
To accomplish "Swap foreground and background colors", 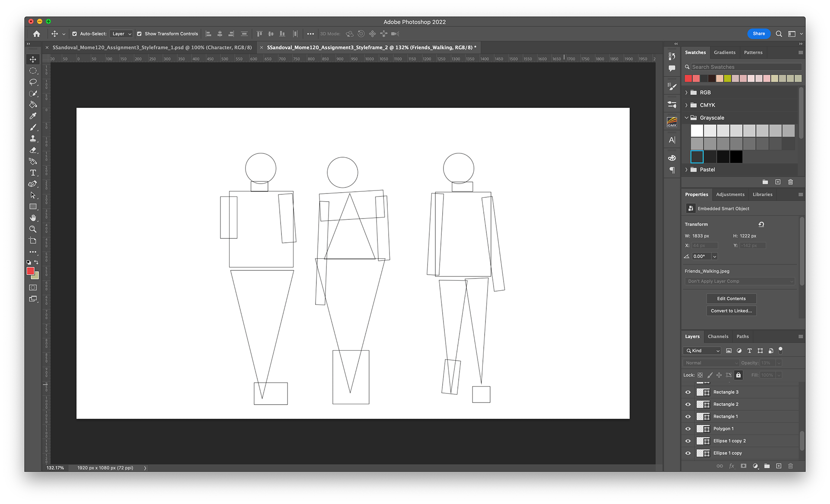I will pyautogui.click(x=36, y=262).
